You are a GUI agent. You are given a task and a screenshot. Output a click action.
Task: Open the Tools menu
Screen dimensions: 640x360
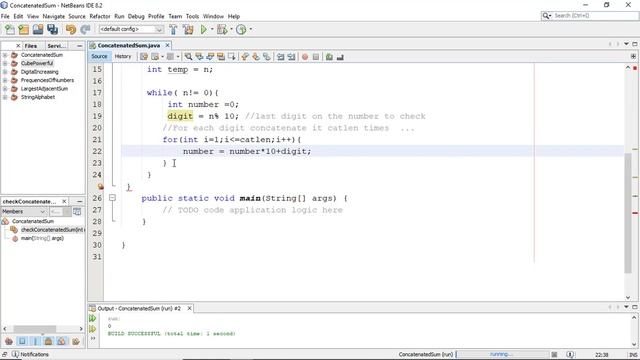(192, 16)
